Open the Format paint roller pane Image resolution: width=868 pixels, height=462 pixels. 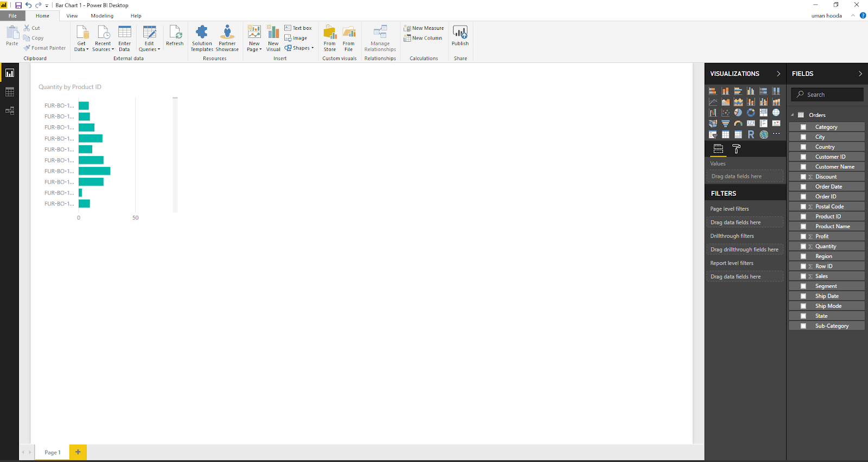coord(736,149)
